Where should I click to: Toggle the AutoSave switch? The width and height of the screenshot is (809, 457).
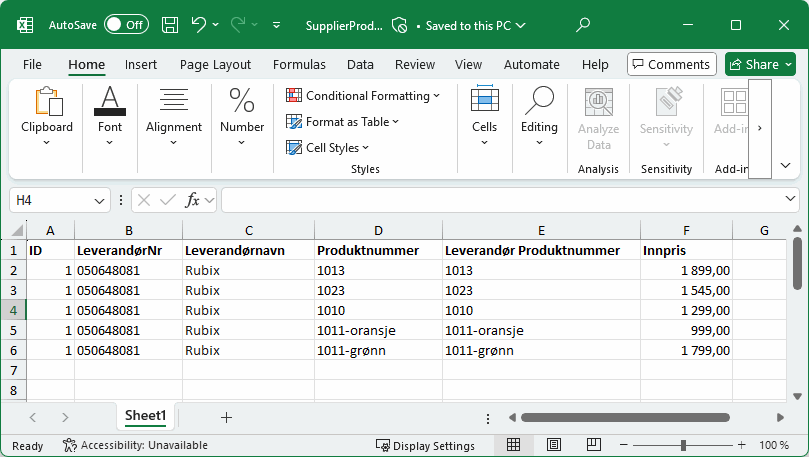point(126,25)
